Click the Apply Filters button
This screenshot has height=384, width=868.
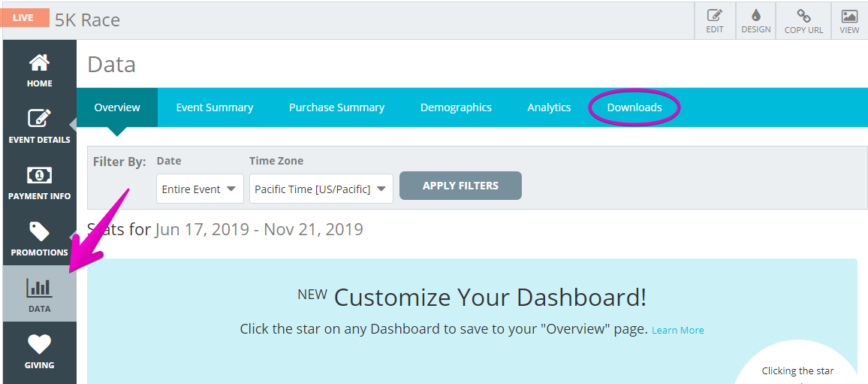[x=460, y=186]
